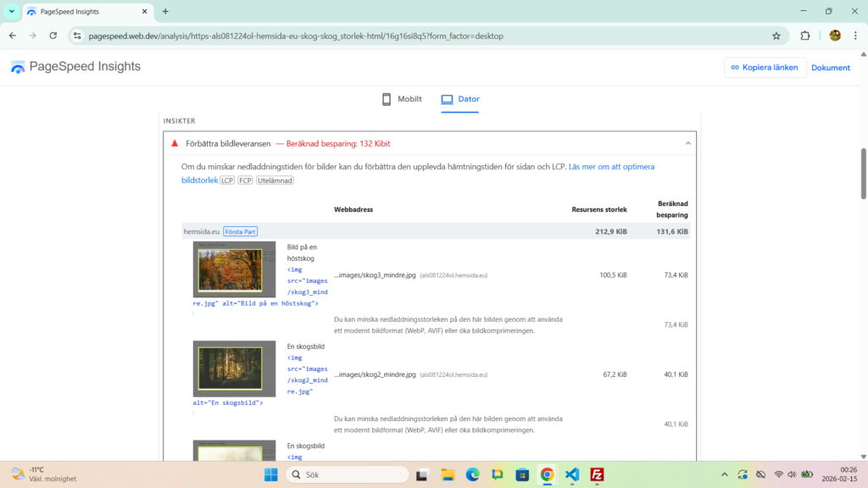Image resolution: width=868 pixels, height=488 pixels.
Task: Reload the page
Action: pyautogui.click(x=53, y=36)
